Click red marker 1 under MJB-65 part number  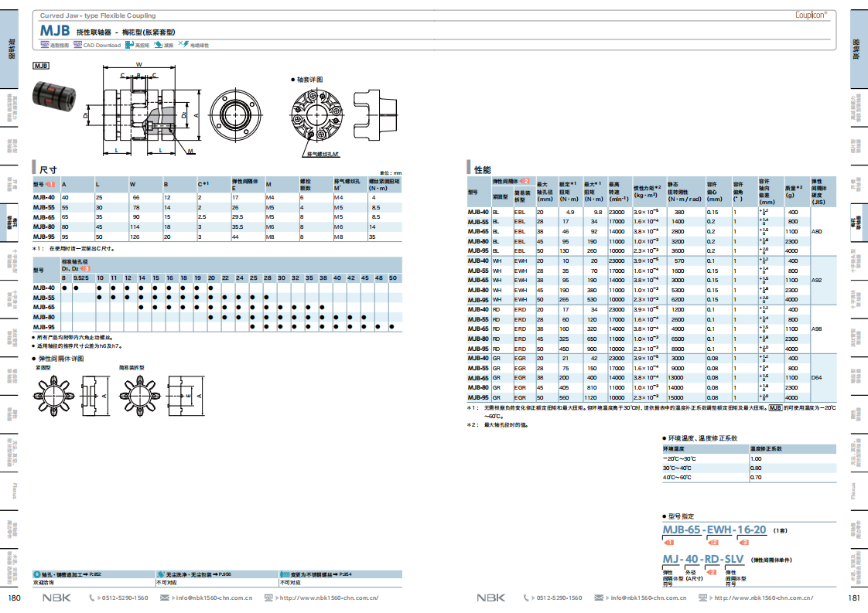(x=668, y=543)
